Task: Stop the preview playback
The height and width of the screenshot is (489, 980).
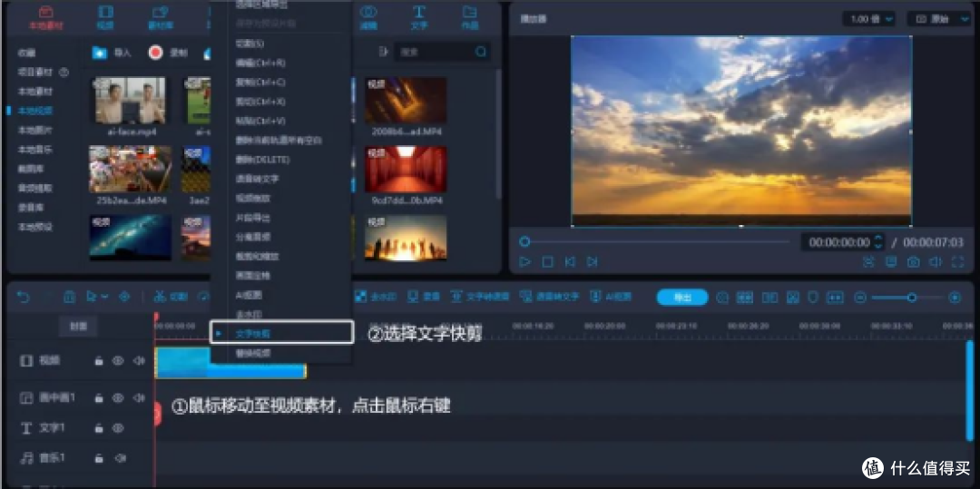Action: point(547,261)
